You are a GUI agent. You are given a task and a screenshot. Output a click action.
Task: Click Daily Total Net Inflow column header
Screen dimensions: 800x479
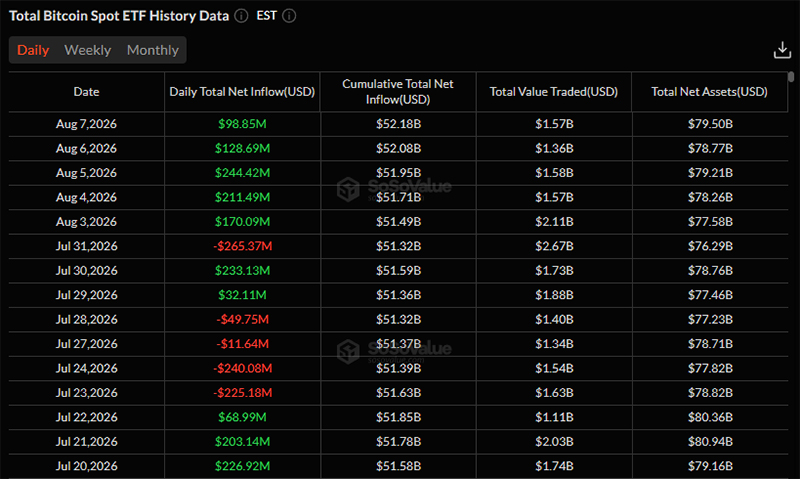point(242,92)
